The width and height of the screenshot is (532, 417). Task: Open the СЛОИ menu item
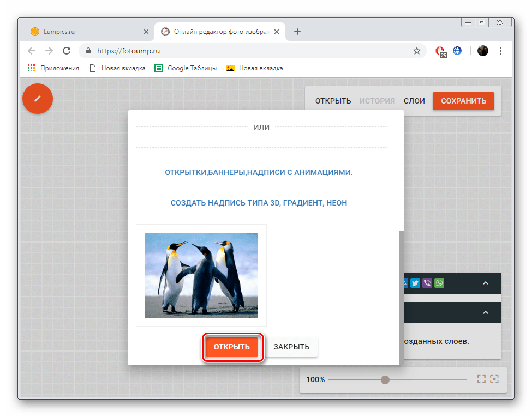[x=414, y=101]
